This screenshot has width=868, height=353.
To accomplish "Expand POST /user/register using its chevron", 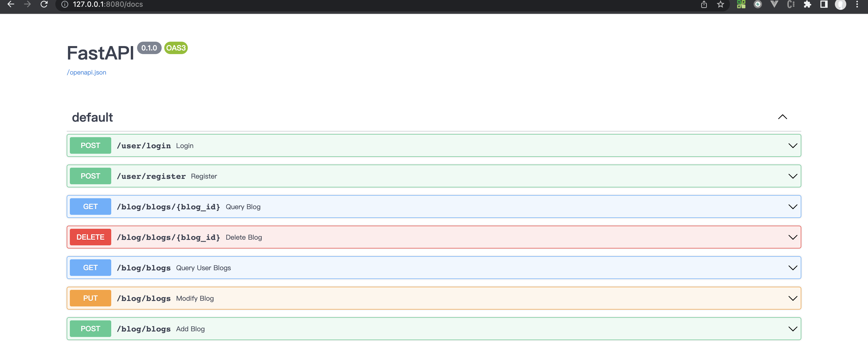I will click(x=792, y=176).
